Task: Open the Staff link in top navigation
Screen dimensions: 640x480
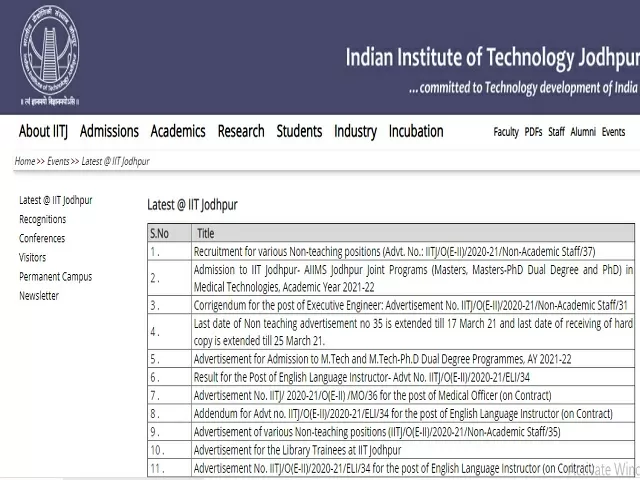Action: (556, 132)
